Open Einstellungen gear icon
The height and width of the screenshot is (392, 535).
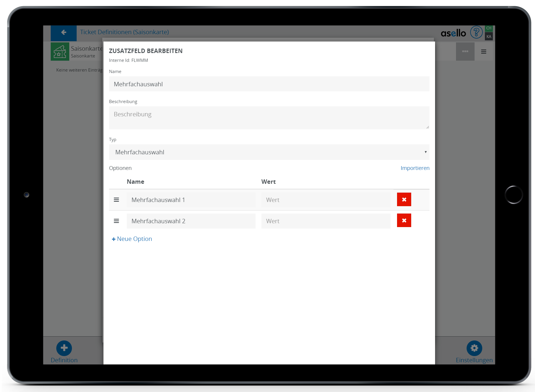(x=474, y=348)
